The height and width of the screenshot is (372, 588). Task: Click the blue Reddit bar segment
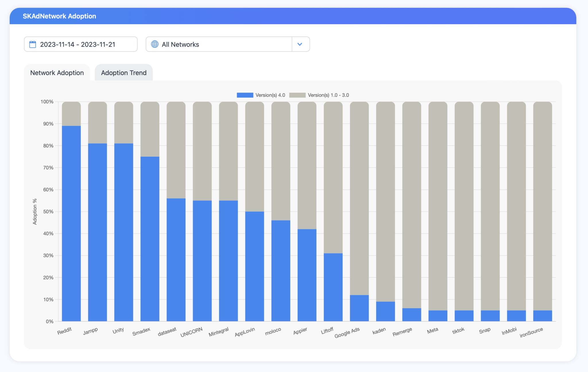(x=71, y=224)
